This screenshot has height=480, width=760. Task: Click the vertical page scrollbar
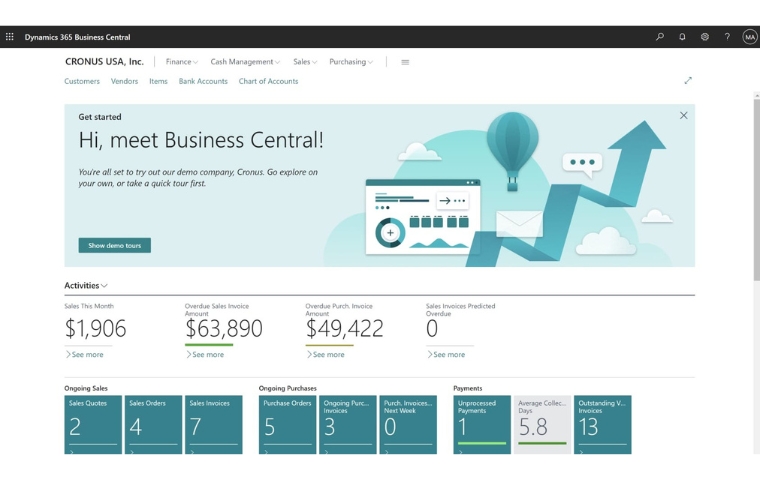[757, 189]
